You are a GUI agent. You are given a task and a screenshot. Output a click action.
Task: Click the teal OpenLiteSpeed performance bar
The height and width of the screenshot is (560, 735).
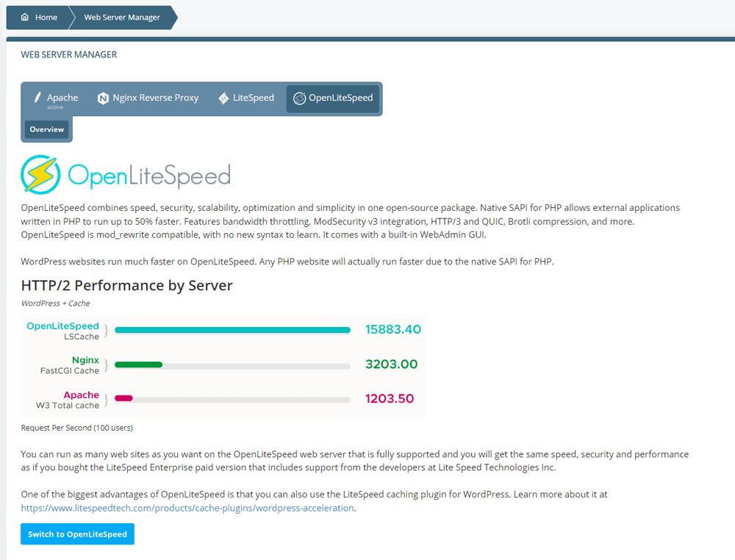(x=232, y=330)
